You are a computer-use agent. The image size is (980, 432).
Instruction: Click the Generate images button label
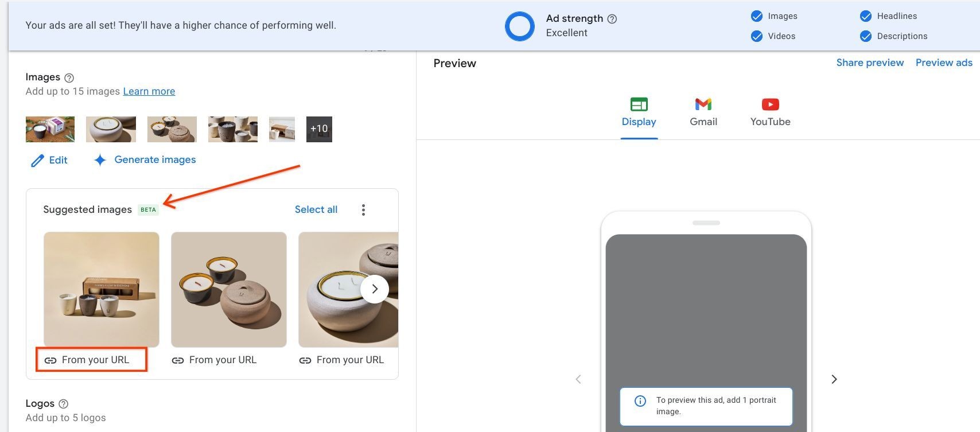pos(155,159)
